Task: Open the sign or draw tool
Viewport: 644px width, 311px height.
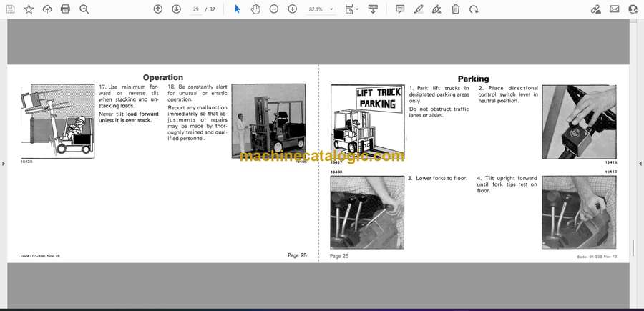Action: pos(437,9)
